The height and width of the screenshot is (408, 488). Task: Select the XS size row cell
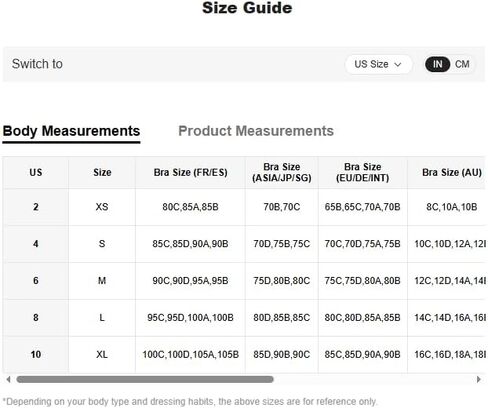tap(102, 207)
